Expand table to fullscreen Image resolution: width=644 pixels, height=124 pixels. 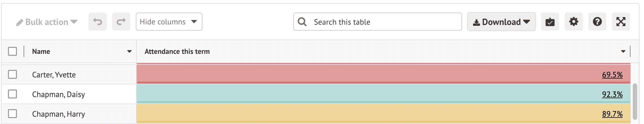pos(621,22)
